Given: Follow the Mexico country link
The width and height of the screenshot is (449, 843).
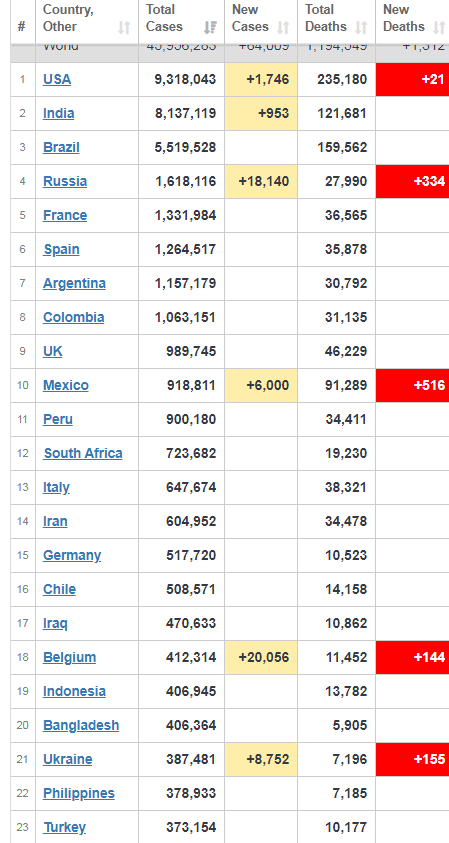Looking at the screenshot, I should [66, 385].
